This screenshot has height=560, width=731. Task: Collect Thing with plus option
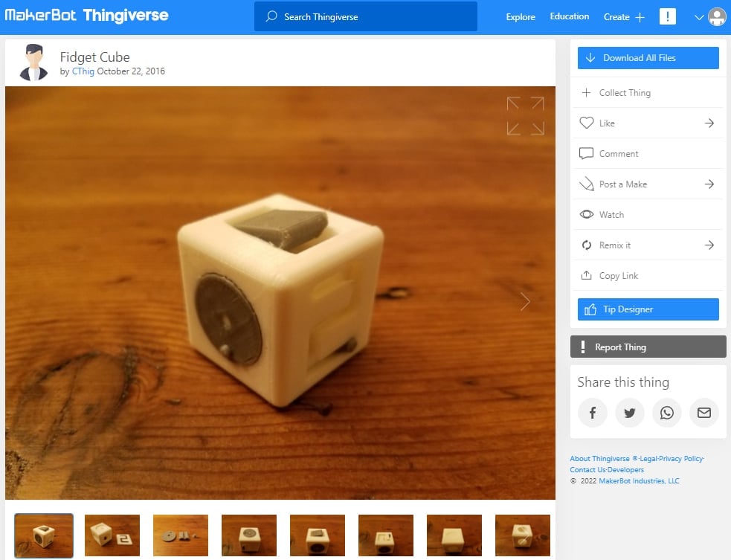(648, 93)
